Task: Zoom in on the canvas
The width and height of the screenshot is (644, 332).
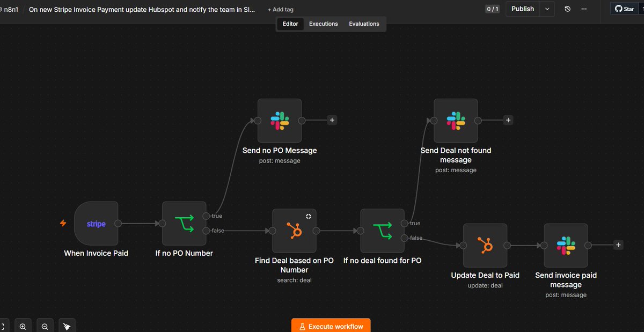Action: [23, 326]
